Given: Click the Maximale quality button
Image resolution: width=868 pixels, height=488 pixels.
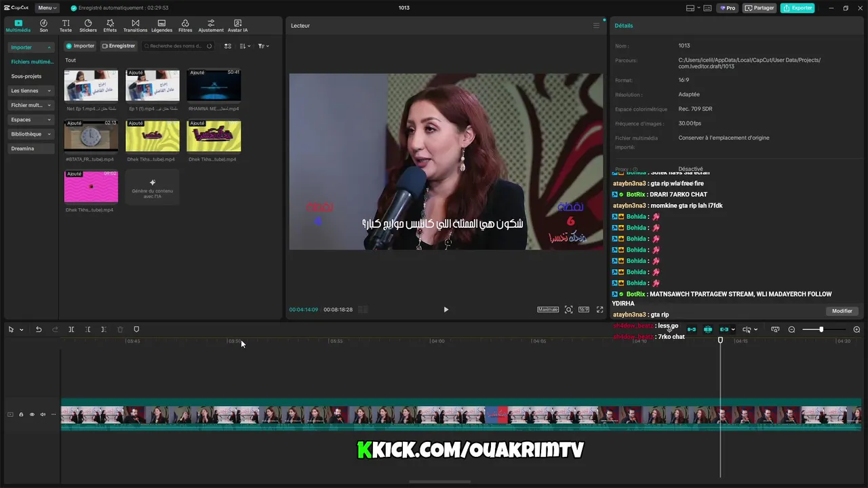Looking at the screenshot, I should (548, 309).
